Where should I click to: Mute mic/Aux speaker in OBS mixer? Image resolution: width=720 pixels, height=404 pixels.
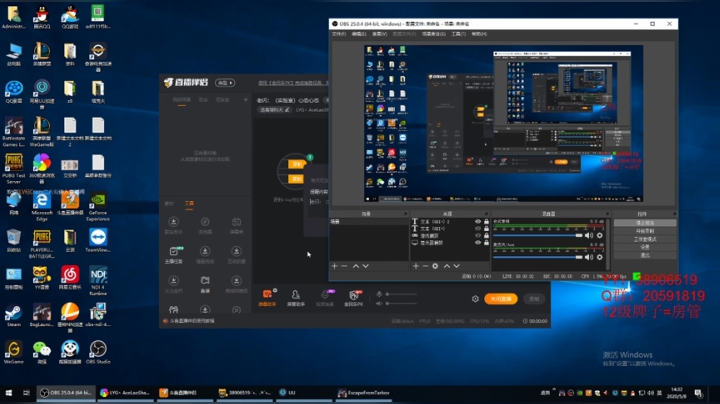589,257
